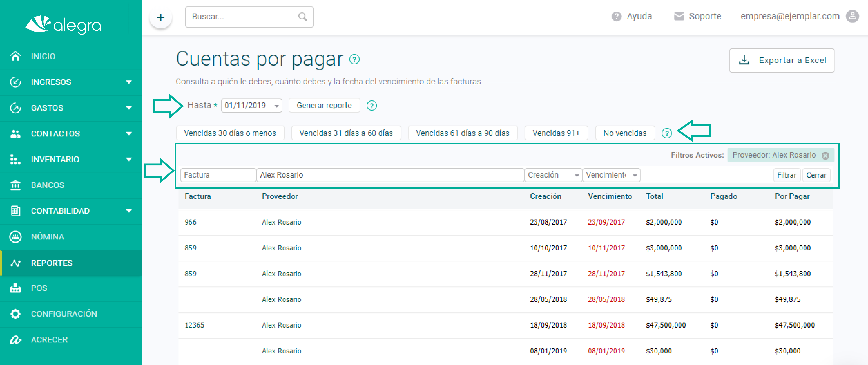
Task: Click help icon beside Cuentas por pagar title
Action: (354, 60)
